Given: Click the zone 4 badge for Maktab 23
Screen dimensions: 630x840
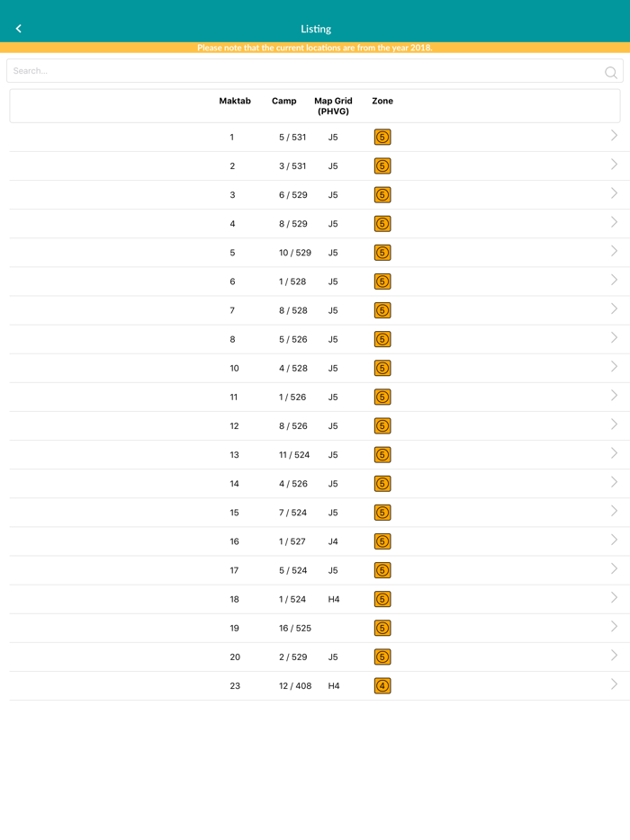Looking at the screenshot, I should pyautogui.click(x=382, y=685).
